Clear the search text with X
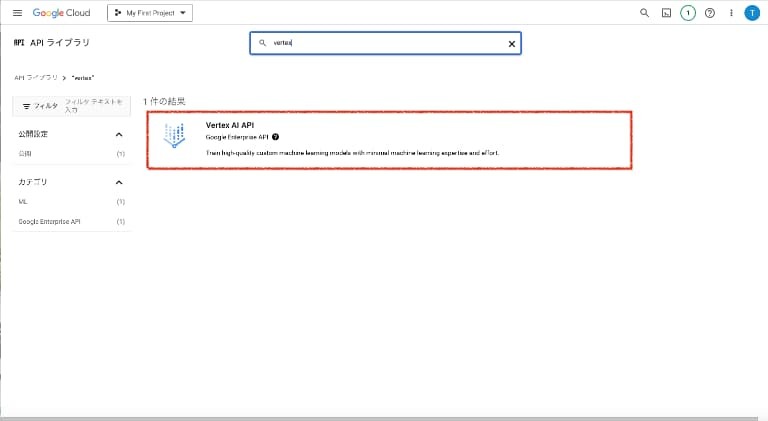This screenshot has height=421, width=768. 511,44
